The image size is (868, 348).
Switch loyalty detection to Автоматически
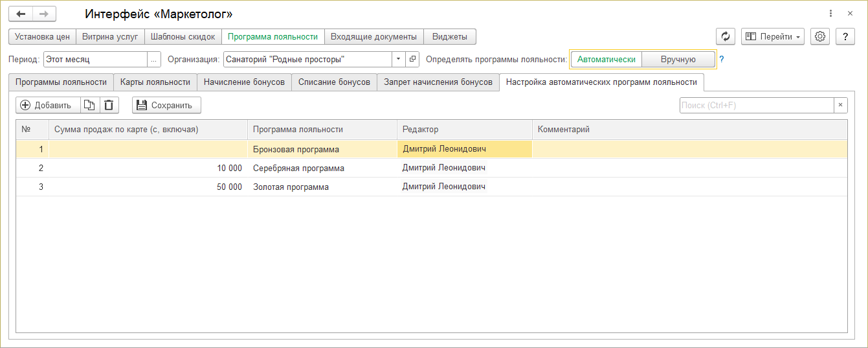pos(606,60)
